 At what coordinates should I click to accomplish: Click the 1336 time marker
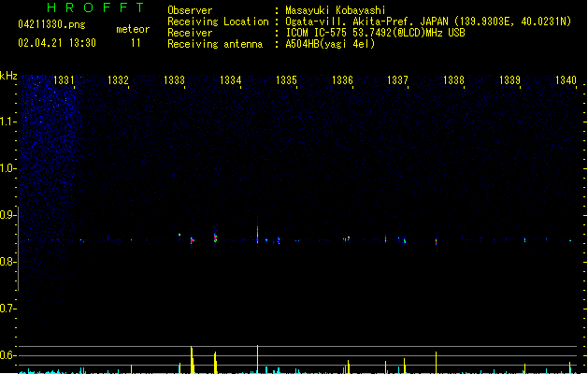pos(342,80)
